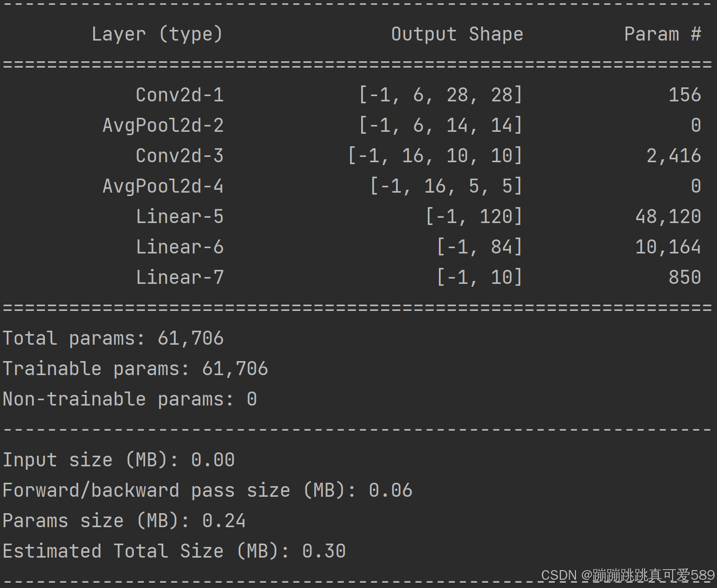Click the AvgPool2d-4 layer entry

pyautogui.click(x=163, y=186)
